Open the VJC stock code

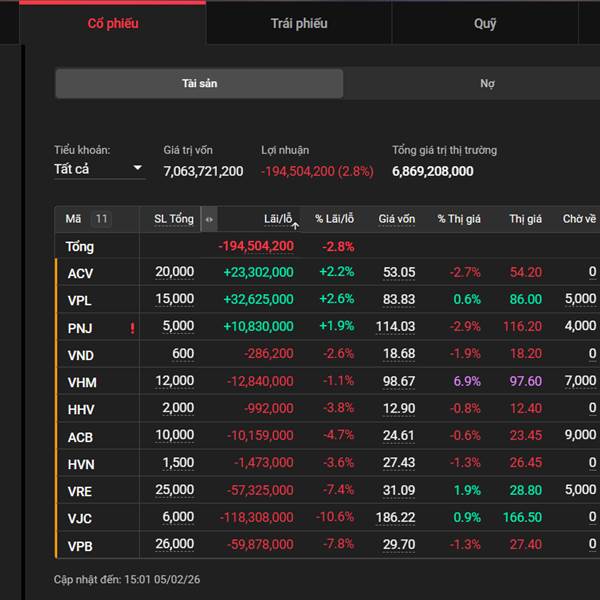80,517
